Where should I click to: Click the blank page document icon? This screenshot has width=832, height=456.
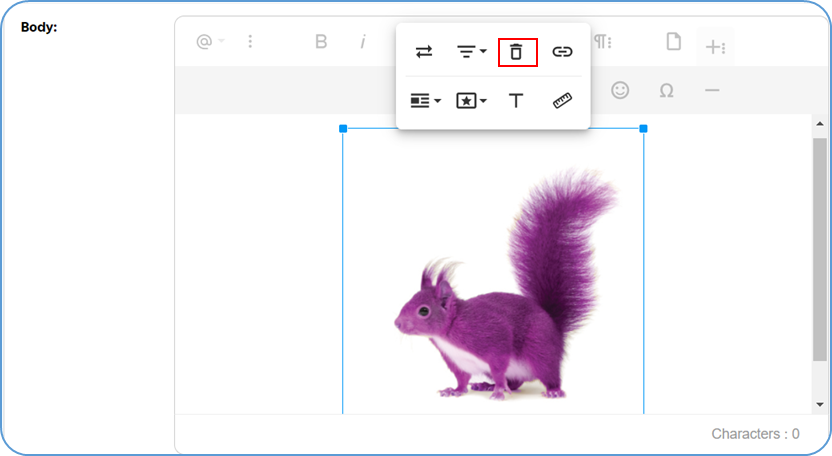[673, 42]
